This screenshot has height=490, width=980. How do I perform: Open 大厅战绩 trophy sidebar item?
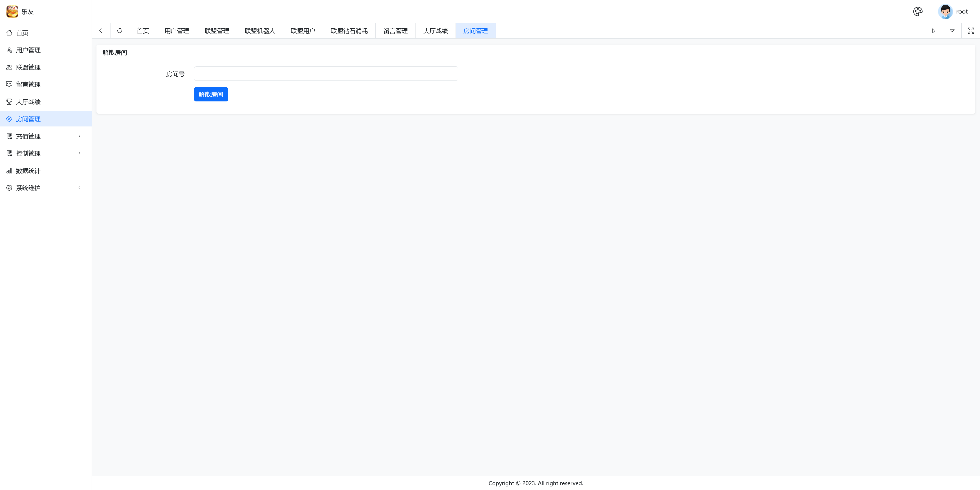point(28,102)
